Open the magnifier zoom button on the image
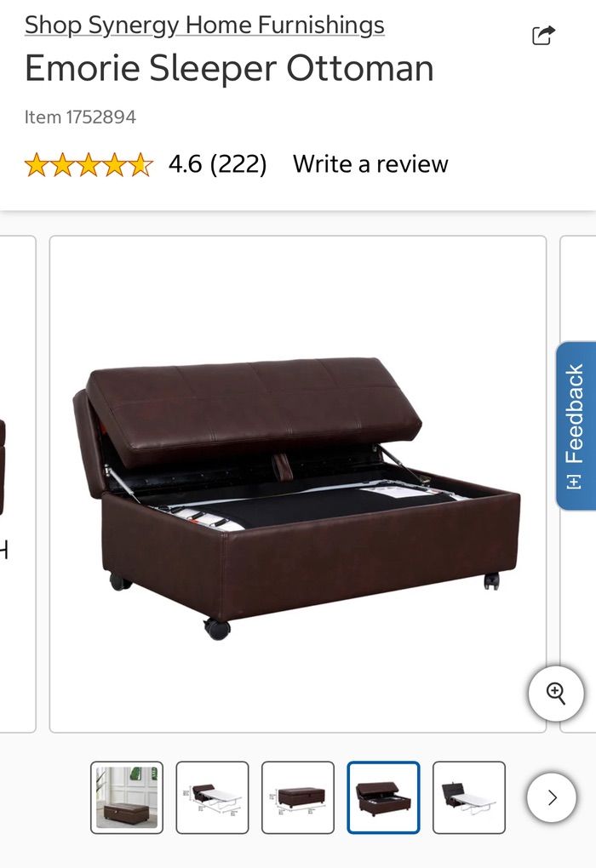Viewport: 596px width, 868px height. 556,694
